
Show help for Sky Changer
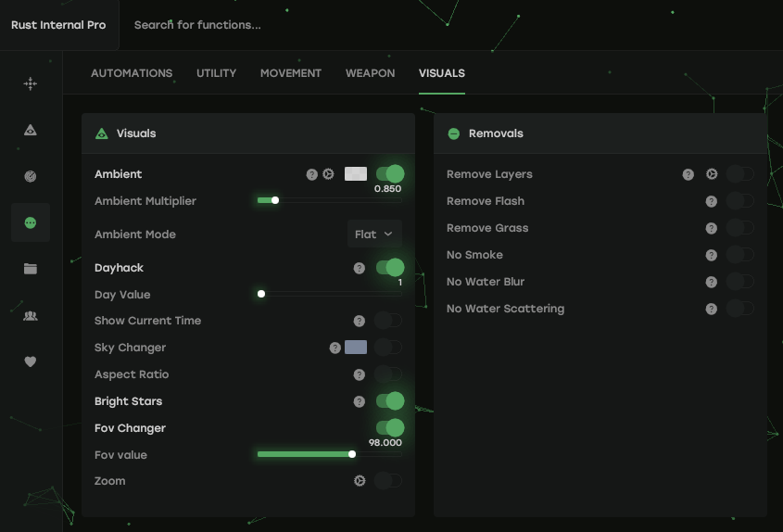coord(335,348)
